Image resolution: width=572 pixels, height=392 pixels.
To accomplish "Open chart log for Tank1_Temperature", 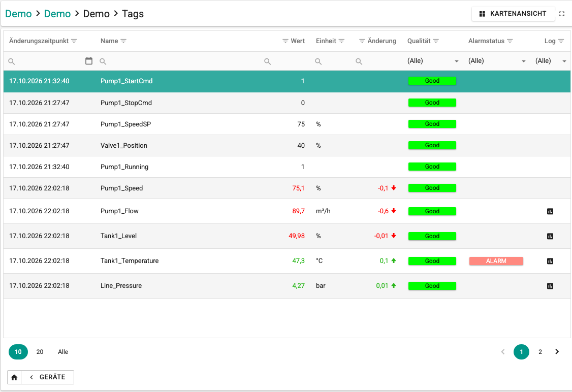I will pyautogui.click(x=550, y=261).
